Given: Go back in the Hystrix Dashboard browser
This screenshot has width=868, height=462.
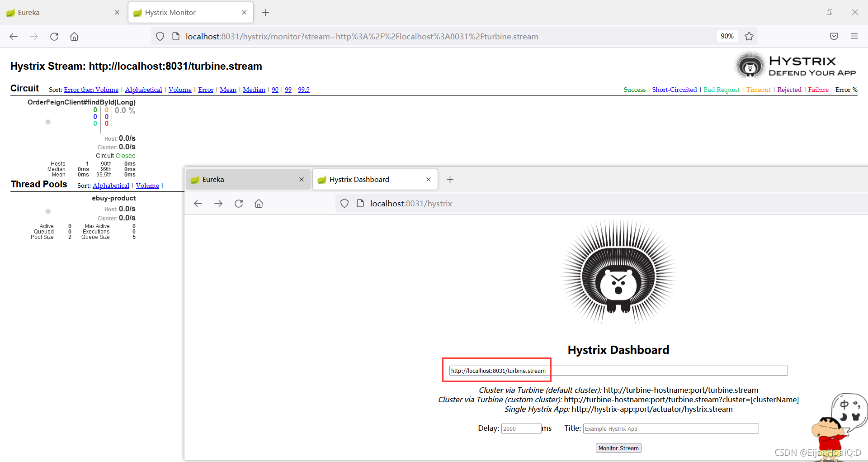Looking at the screenshot, I should pyautogui.click(x=198, y=204).
